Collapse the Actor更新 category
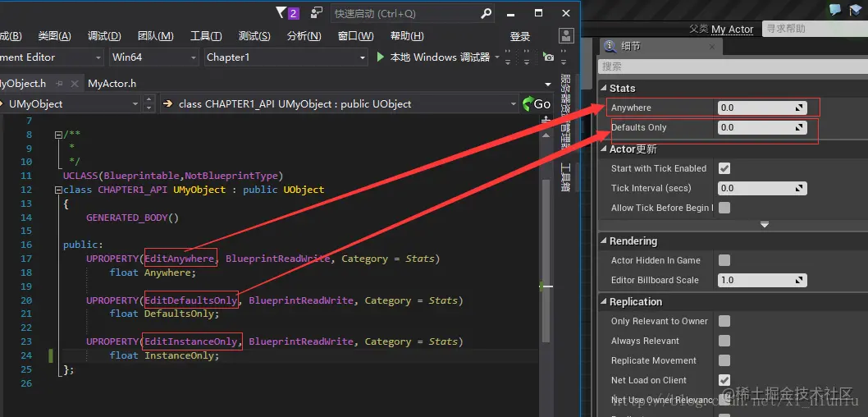 coord(603,149)
